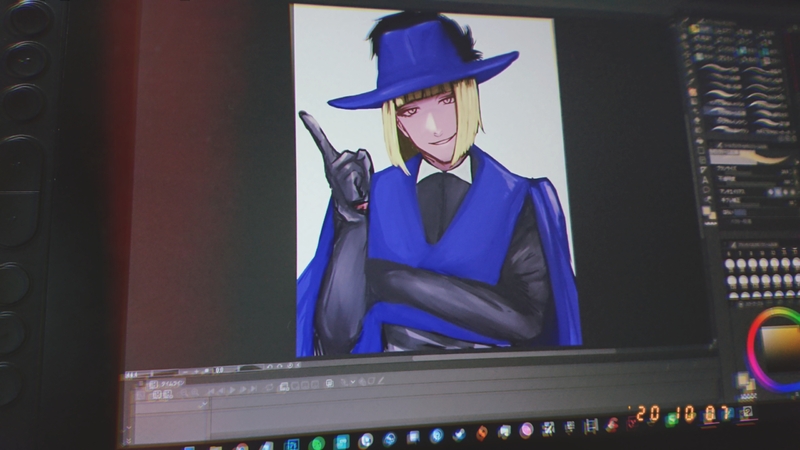The image size is (800, 450).
Task: Step to the next frame in the timeline
Action: point(242,390)
